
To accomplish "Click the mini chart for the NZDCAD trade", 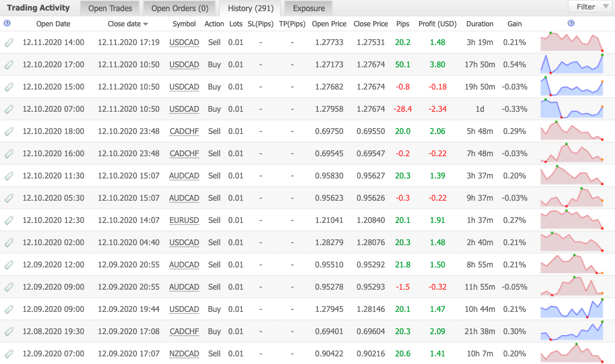I will point(572,353).
